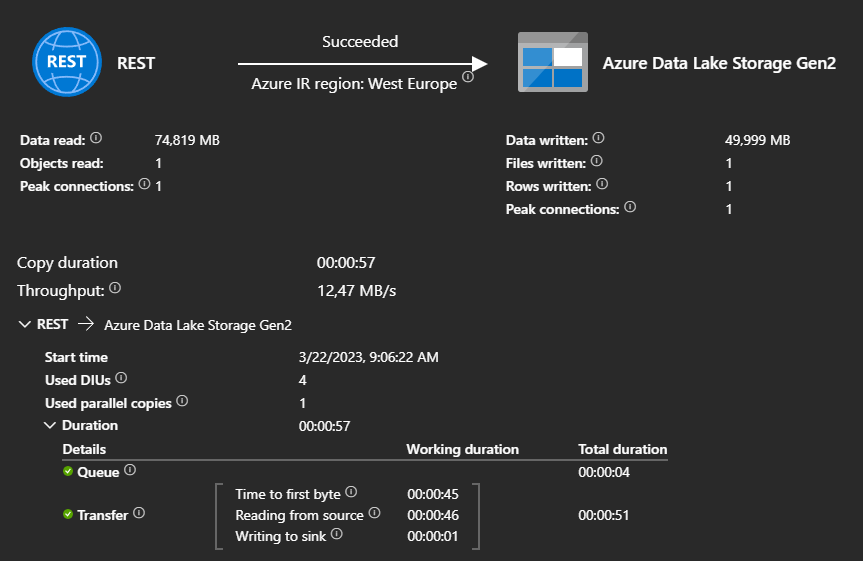Viewport: 863px width, 561px height.
Task: Click the Azure Data Lake Storage Gen2 title
Action: click(x=719, y=63)
